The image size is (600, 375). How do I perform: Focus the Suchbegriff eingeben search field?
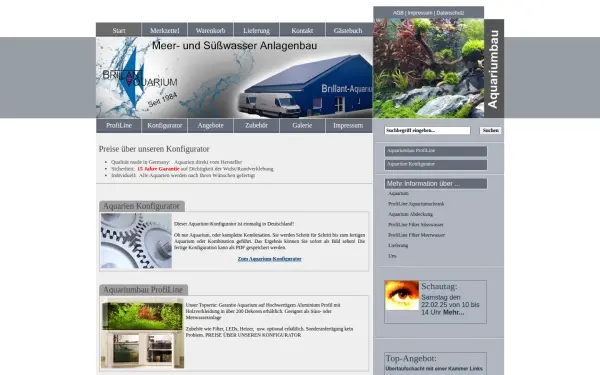pos(427,130)
